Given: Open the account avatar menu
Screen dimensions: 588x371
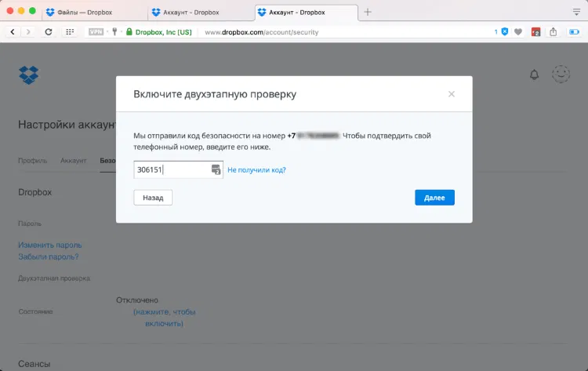Looking at the screenshot, I should click(x=561, y=74).
